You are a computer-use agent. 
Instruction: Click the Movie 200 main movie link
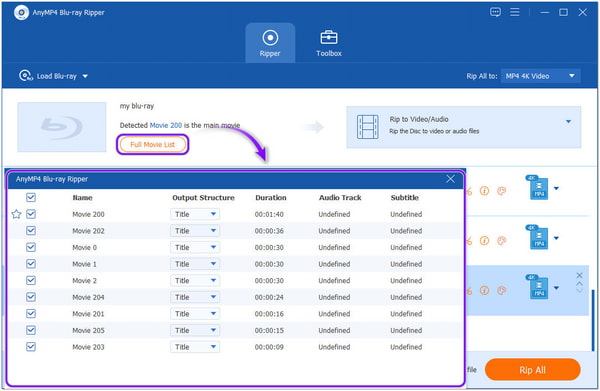coord(166,125)
